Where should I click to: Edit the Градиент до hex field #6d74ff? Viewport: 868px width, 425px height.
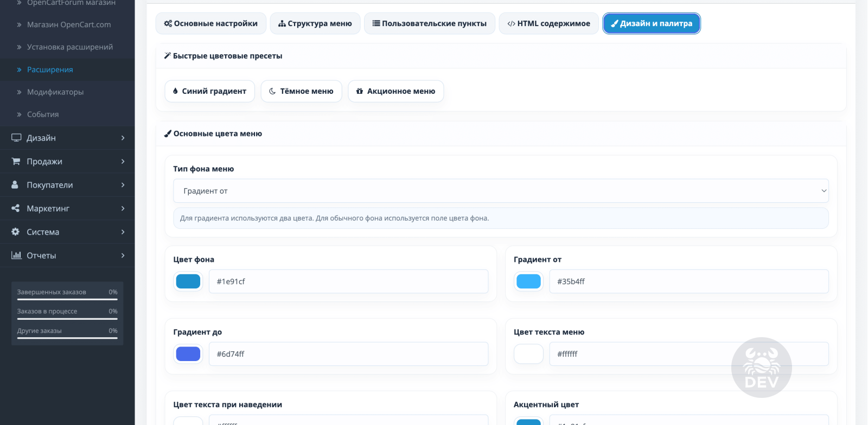tap(348, 354)
